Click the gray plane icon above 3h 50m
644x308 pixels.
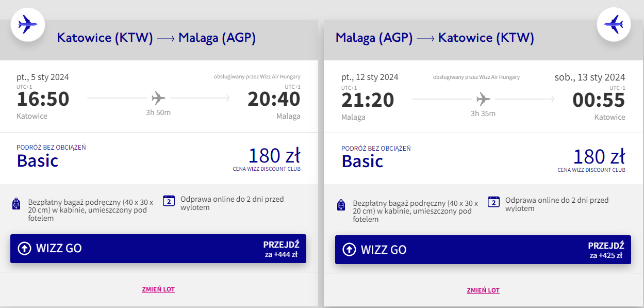click(x=158, y=98)
